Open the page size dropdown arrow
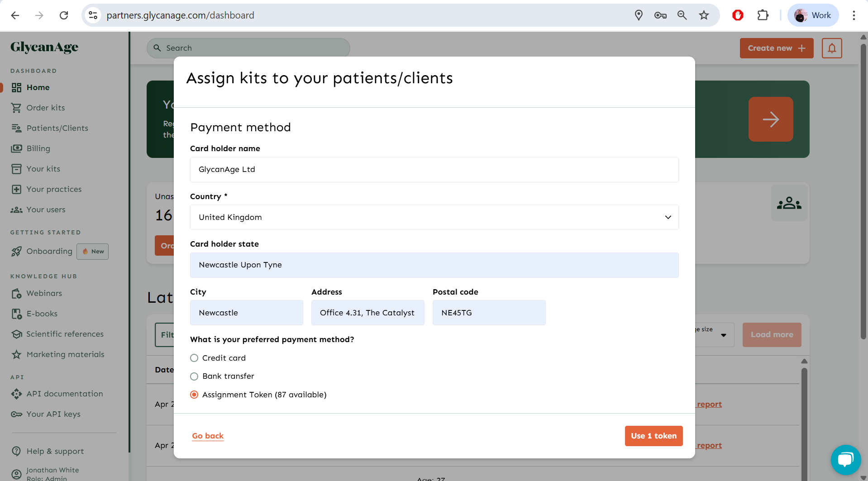The image size is (868, 481). (724, 335)
